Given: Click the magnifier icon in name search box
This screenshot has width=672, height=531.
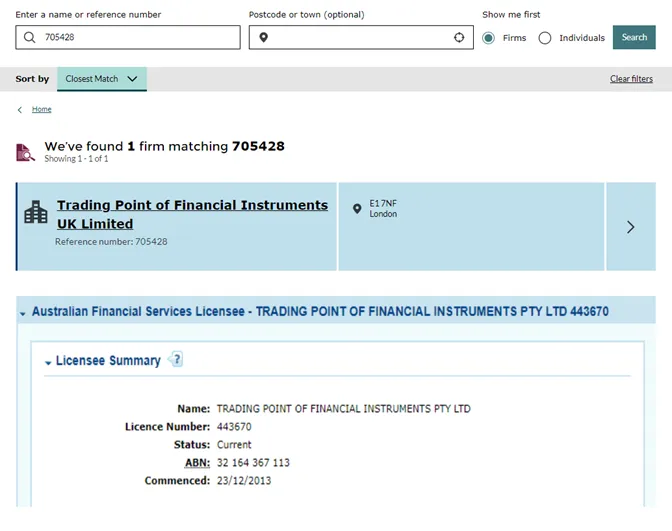Looking at the screenshot, I should (29, 37).
